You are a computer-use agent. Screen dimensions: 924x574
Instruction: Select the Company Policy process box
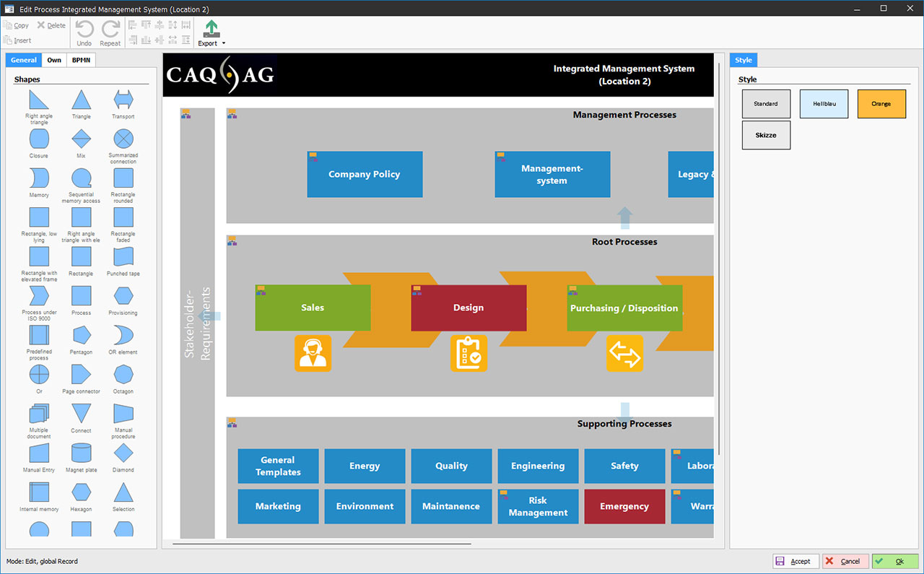(x=365, y=174)
